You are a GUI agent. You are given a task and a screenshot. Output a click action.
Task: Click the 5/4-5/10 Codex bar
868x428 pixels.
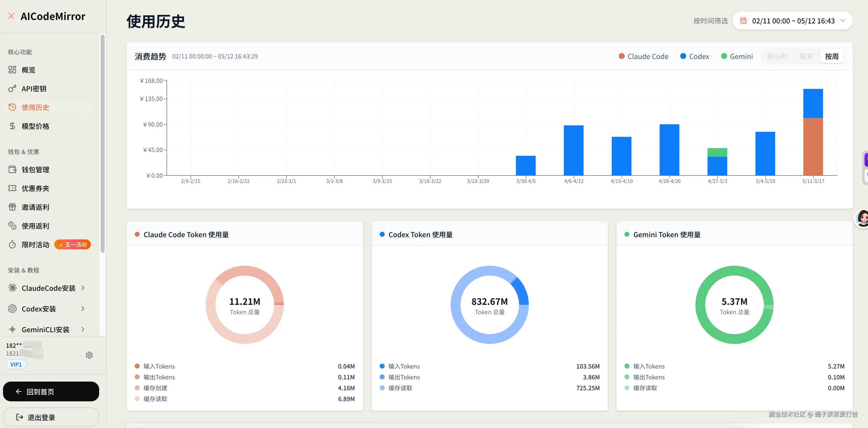click(x=765, y=153)
